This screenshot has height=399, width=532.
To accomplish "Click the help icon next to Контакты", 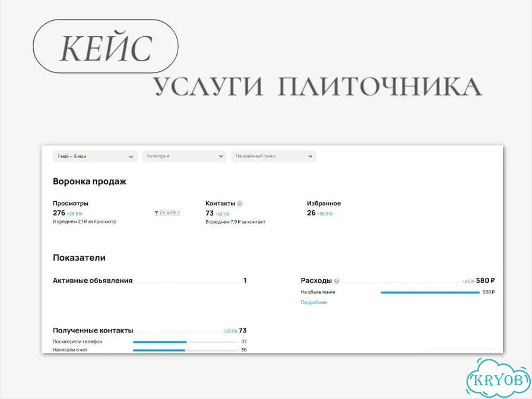I will [240, 204].
